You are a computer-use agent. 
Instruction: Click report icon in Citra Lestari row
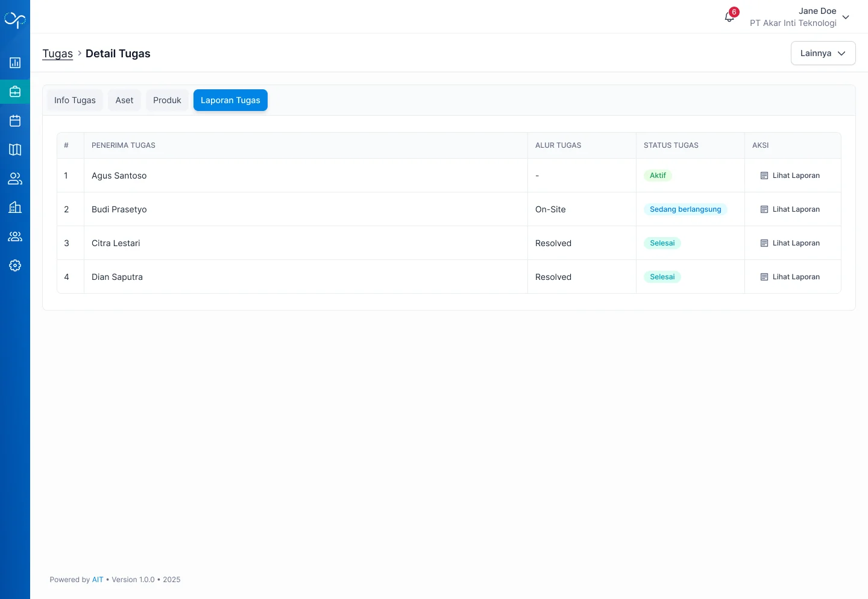(764, 243)
